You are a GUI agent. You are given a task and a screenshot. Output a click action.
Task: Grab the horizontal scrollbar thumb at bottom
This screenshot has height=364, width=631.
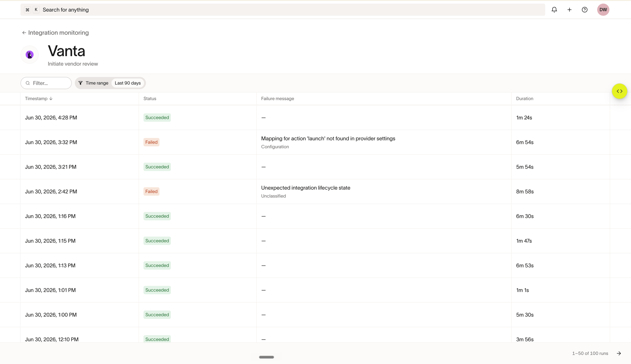266,357
